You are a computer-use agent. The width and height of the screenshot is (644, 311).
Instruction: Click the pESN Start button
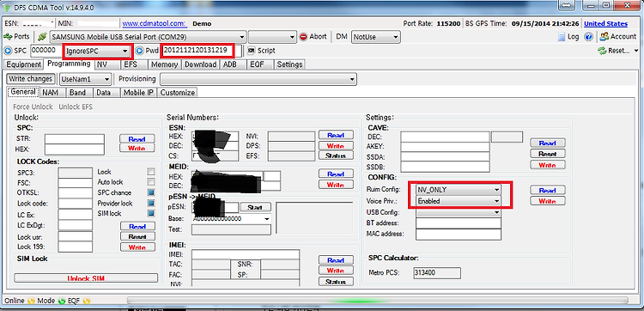(x=255, y=207)
